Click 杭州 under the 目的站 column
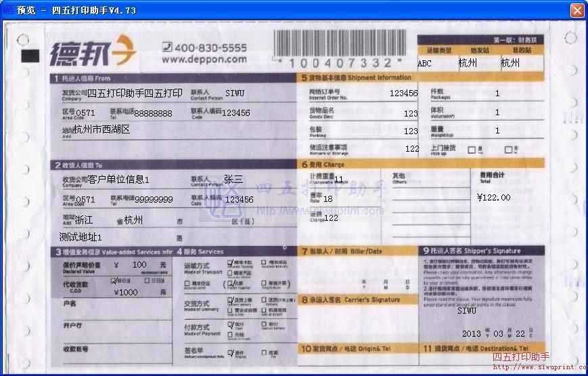The width and height of the screenshot is (588, 376). pos(510,63)
